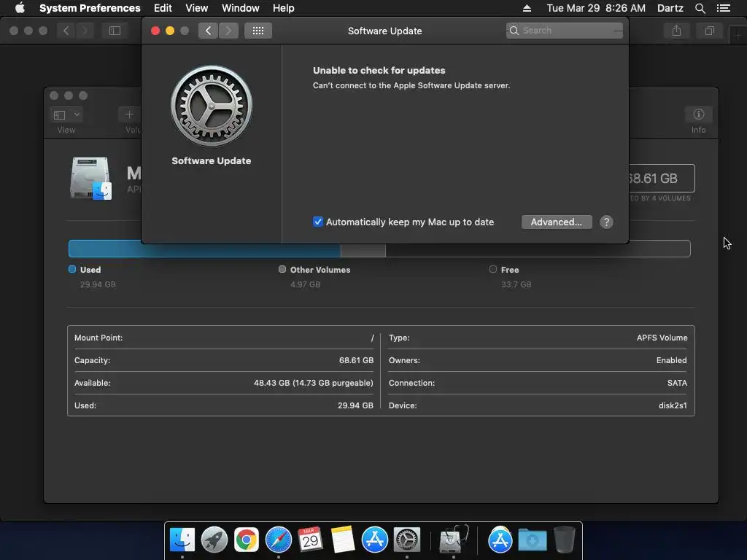
Task: Open the Trash in the Dock
Action: 564,540
